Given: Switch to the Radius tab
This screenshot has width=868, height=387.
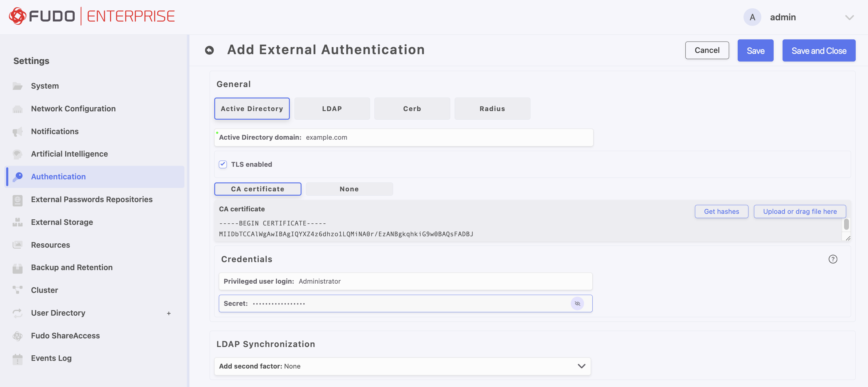Looking at the screenshot, I should click(492, 109).
